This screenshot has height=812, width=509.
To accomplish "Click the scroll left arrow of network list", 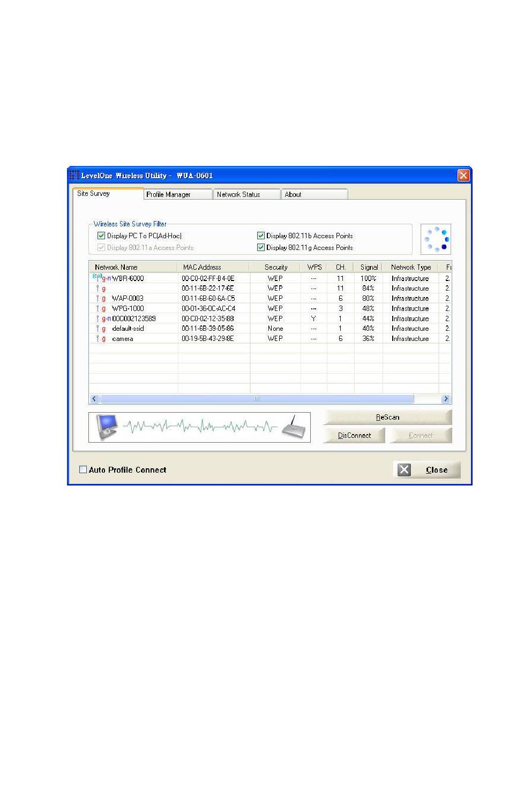I will (94, 399).
